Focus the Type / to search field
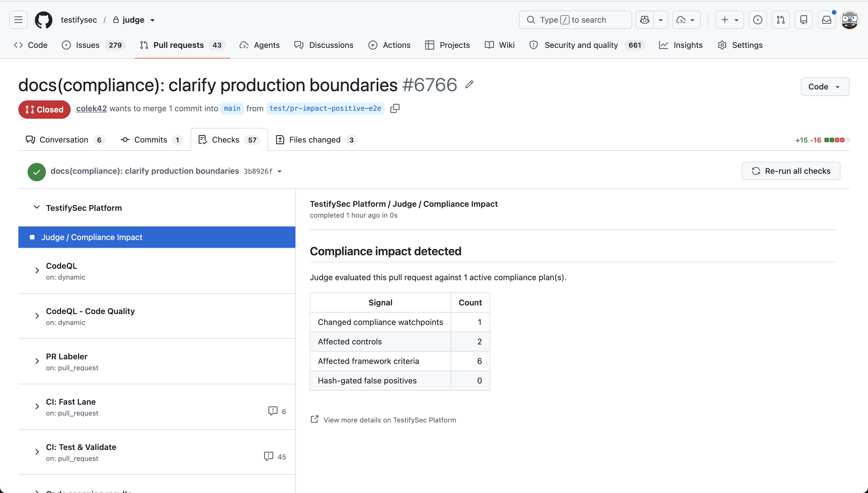This screenshot has height=493, width=868. tap(575, 20)
